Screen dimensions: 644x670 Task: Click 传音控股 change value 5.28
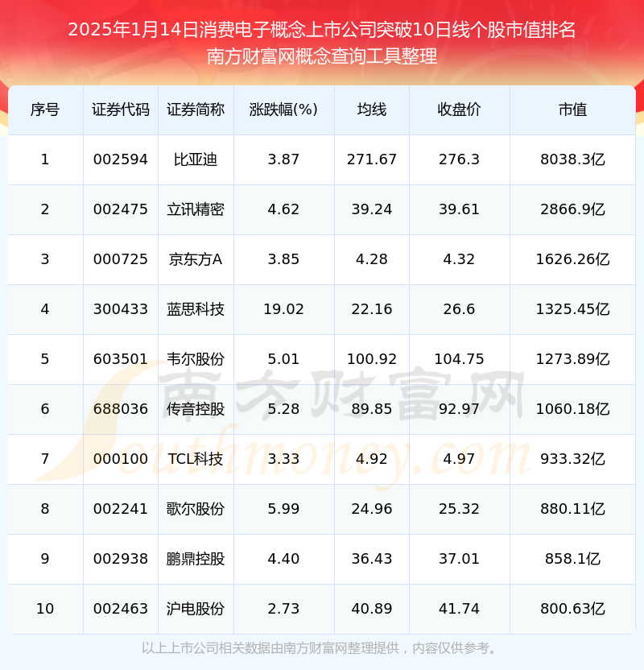[x=283, y=409]
